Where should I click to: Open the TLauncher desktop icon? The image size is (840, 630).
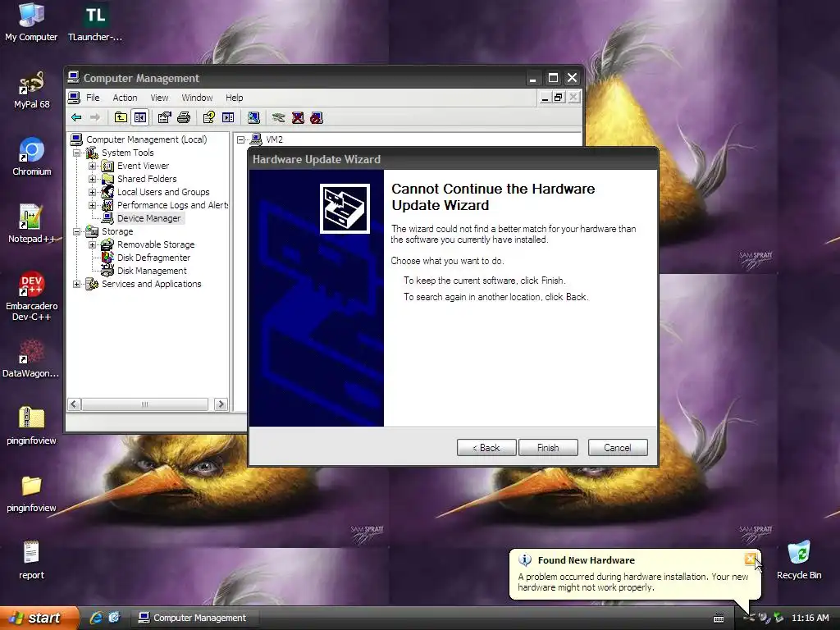[95, 22]
